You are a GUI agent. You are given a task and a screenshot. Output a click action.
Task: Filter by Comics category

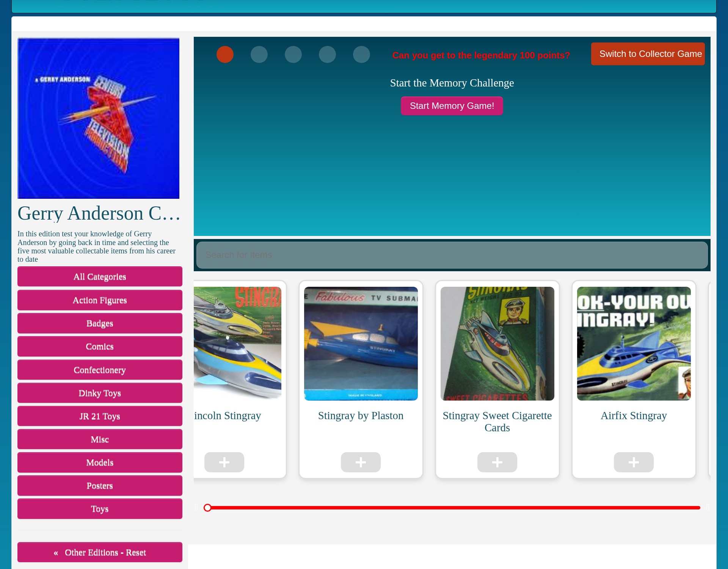(x=100, y=346)
